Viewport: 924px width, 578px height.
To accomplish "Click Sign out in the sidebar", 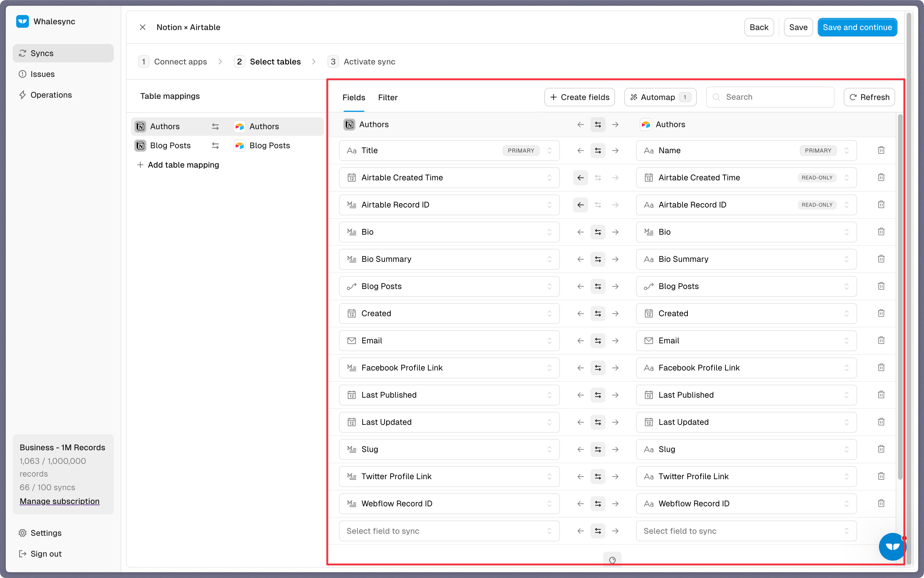I will coord(63,554).
